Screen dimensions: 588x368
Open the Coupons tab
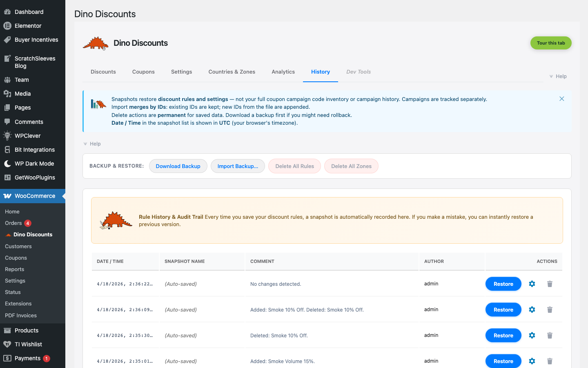coord(143,72)
